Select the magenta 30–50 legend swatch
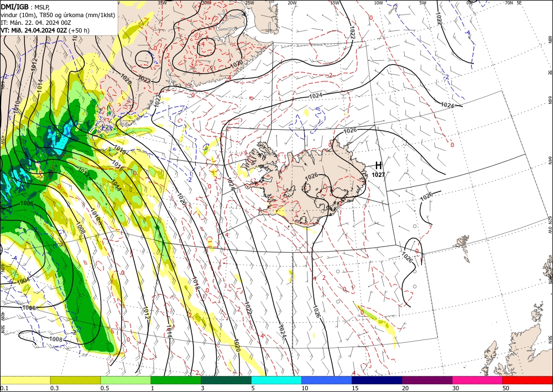Screen dimensions: 553x392 pyautogui.click(x=478, y=380)
